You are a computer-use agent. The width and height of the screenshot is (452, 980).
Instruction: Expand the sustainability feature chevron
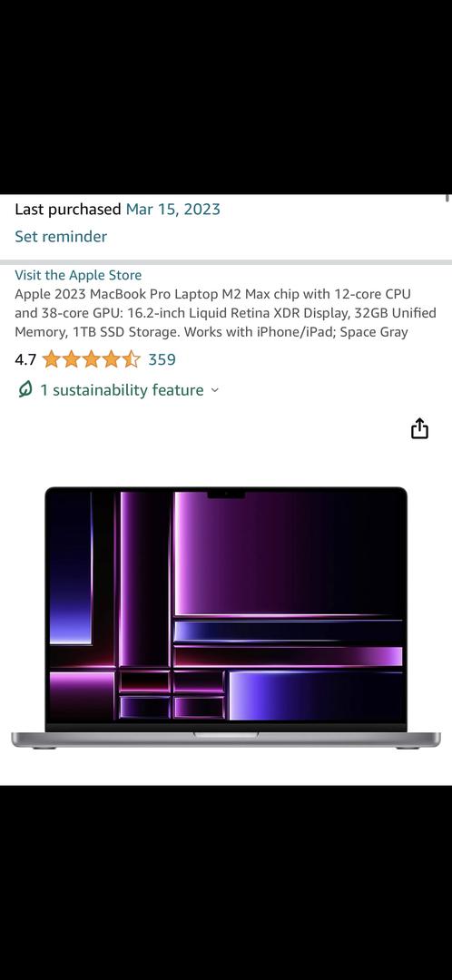[x=215, y=390]
